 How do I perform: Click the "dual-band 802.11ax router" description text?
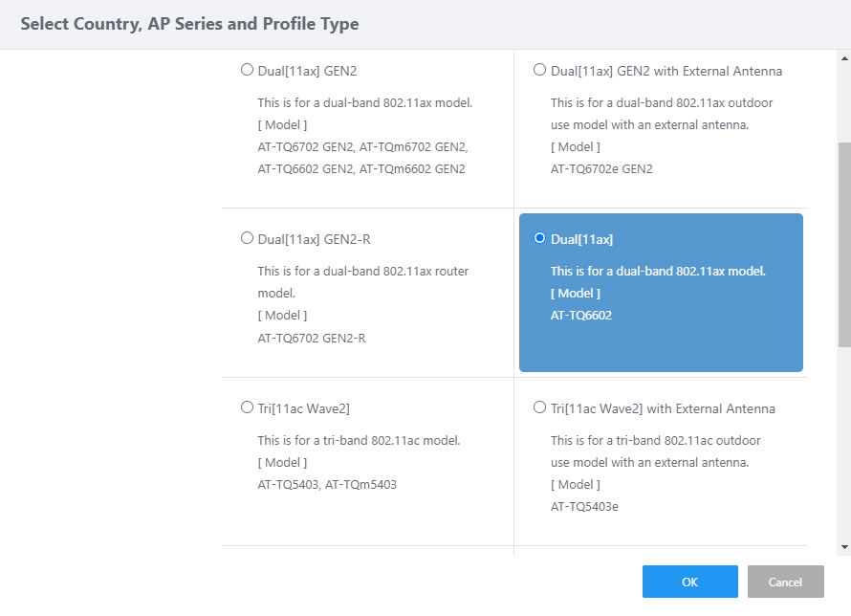point(363,271)
